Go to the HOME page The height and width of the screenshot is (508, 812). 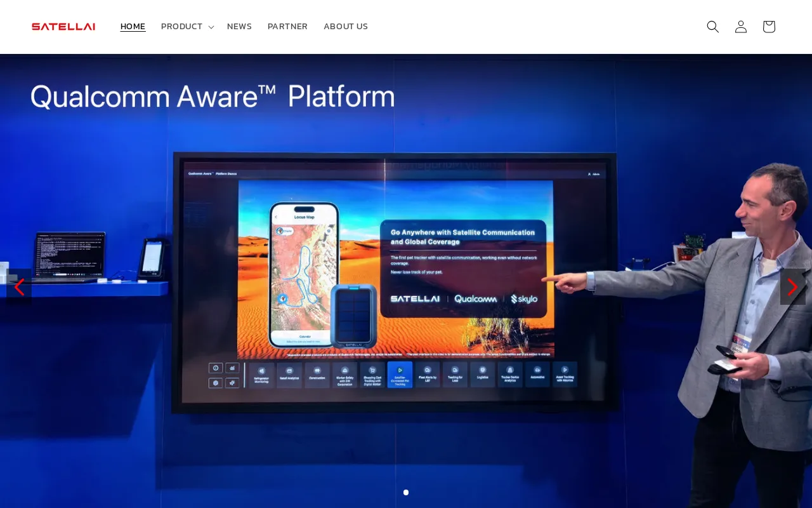tap(133, 27)
